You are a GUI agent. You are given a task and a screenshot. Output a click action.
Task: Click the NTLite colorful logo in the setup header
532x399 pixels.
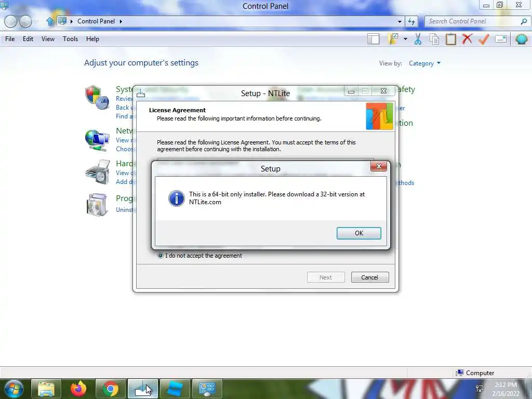(x=379, y=116)
